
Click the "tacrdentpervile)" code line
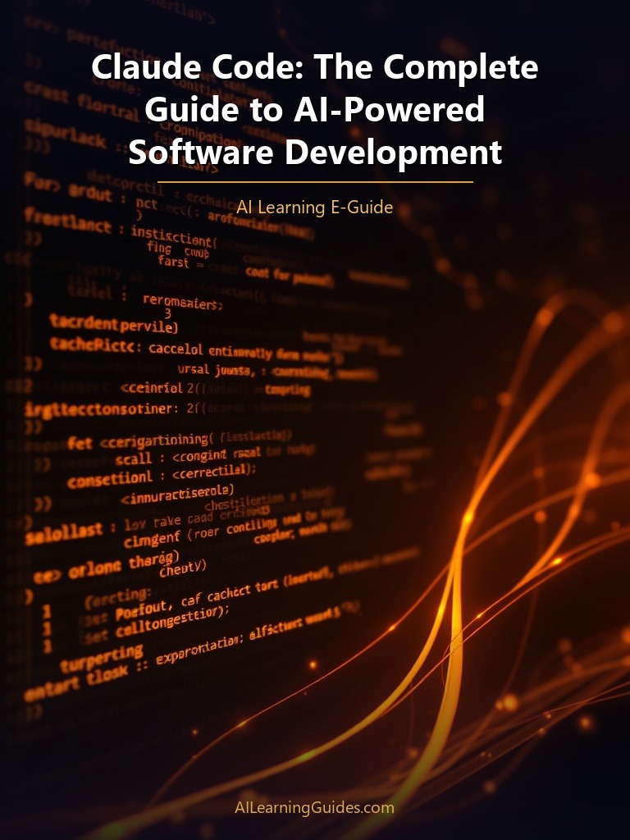114,324
